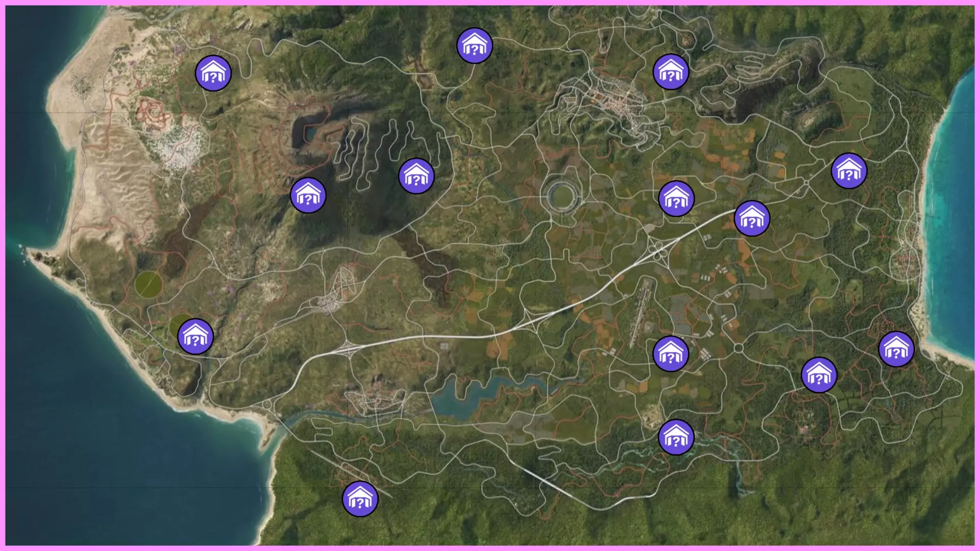Click the volcano crater lake
The image size is (980, 551).
tap(311, 134)
